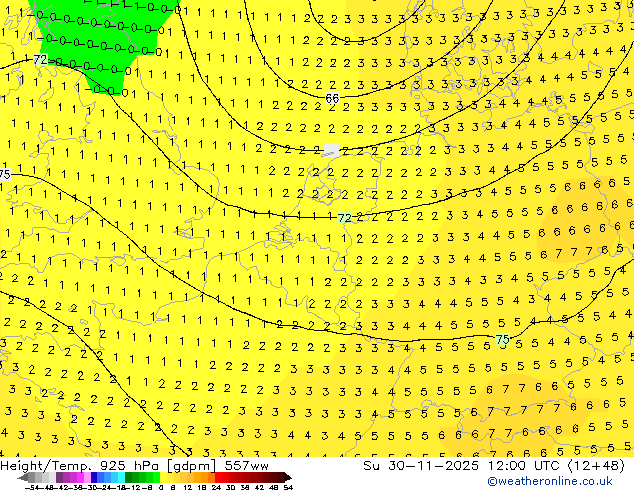Screen dimensions: 634x490
Task: Click the 75 contour label at left edge
Action: tap(4, 174)
